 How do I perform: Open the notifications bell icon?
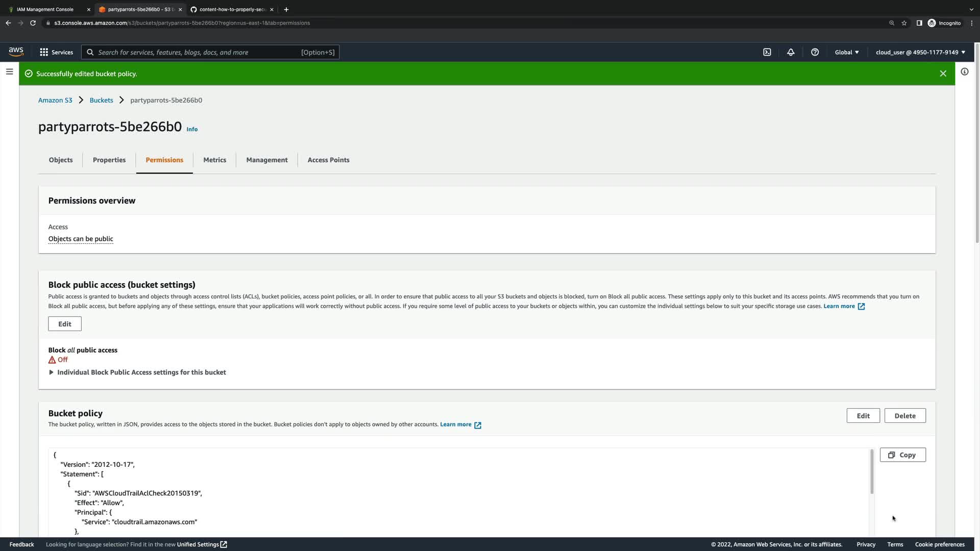click(791, 52)
